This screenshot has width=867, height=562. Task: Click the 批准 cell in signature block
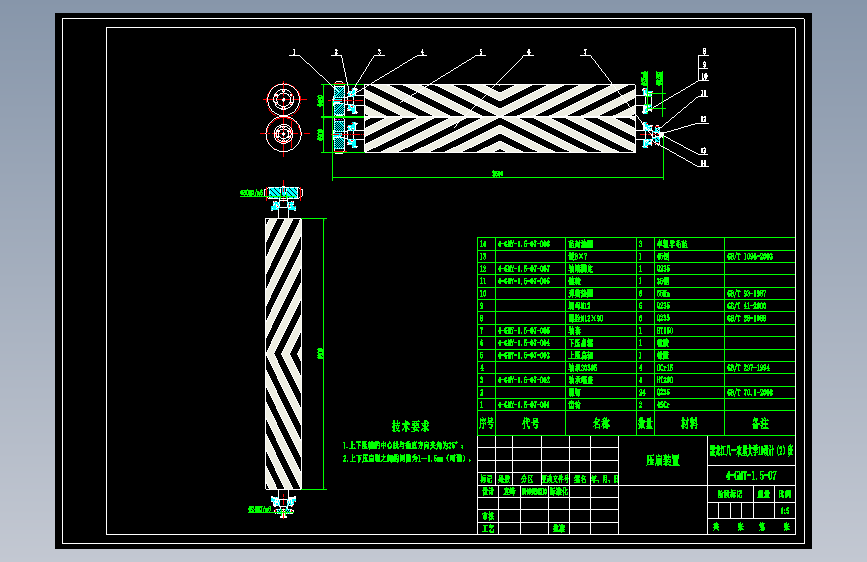[x=558, y=528]
